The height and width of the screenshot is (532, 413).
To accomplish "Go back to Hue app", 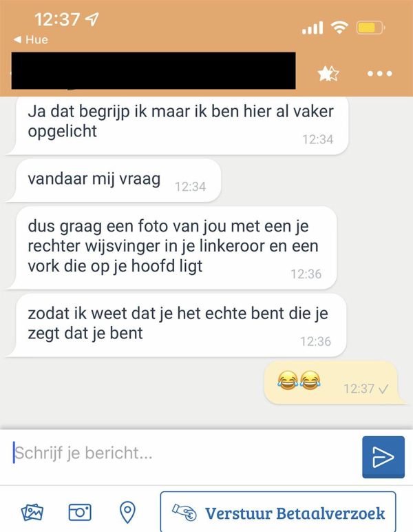I will click(x=31, y=40).
